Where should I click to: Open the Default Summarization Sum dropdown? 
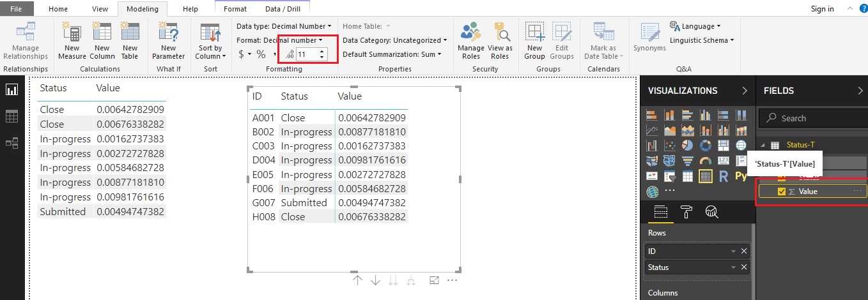[x=392, y=54]
